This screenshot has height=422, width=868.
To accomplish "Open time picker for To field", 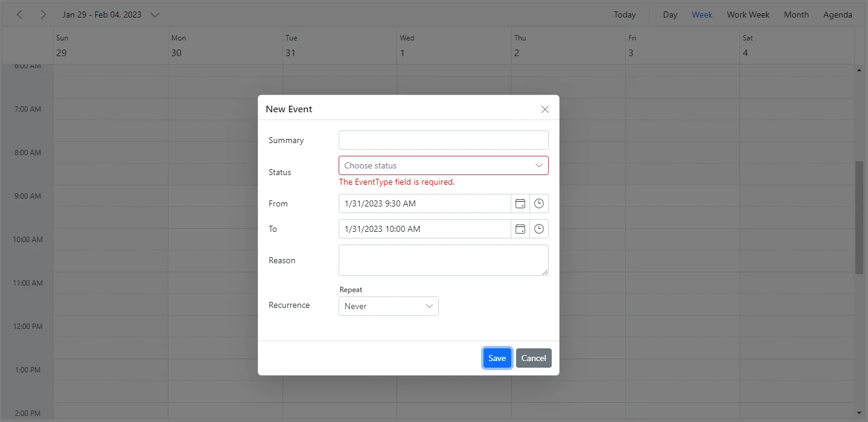I will 539,229.
